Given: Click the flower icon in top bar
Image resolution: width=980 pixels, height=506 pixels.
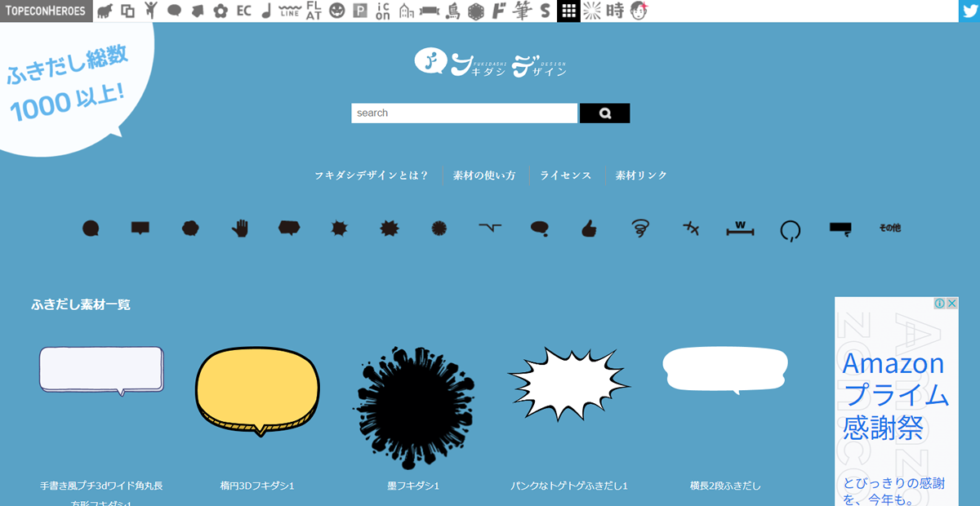Looking at the screenshot, I should [220, 11].
